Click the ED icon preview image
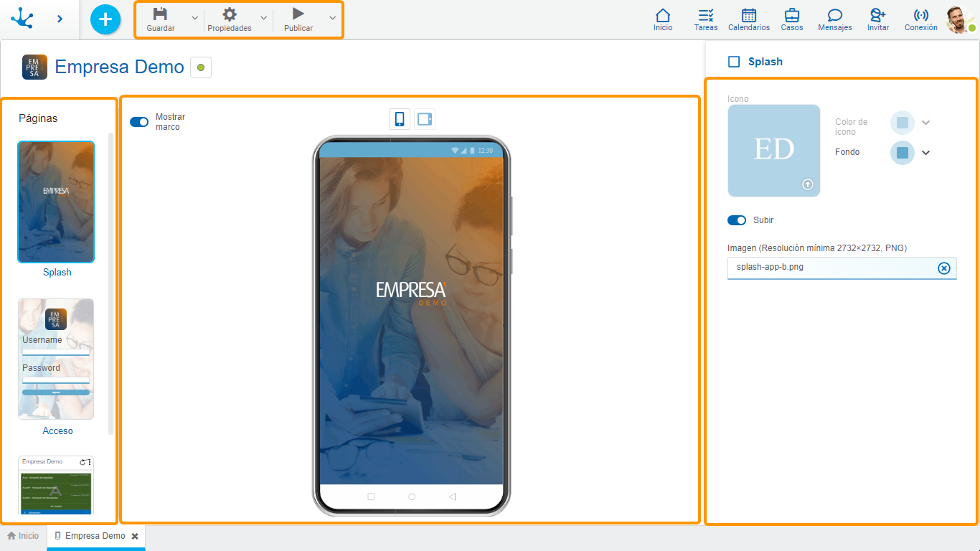This screenshot has width=980, height=551. point(774,151)
